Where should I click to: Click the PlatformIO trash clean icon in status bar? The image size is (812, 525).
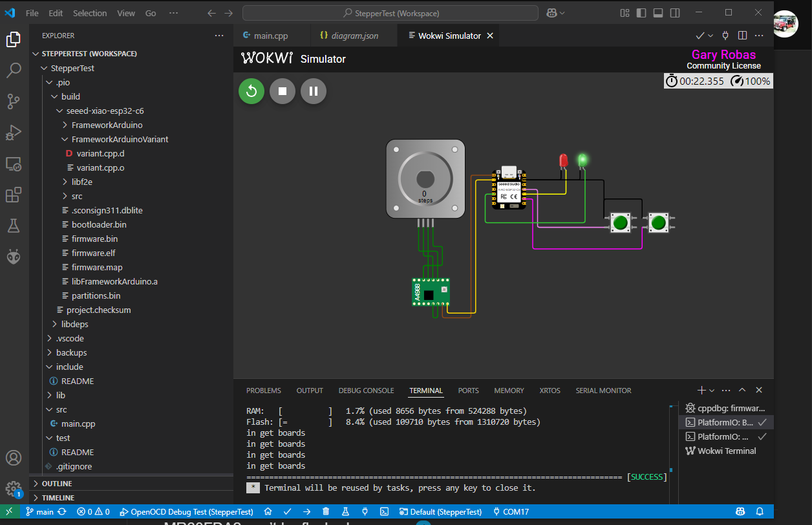click(x=326, y=511)
